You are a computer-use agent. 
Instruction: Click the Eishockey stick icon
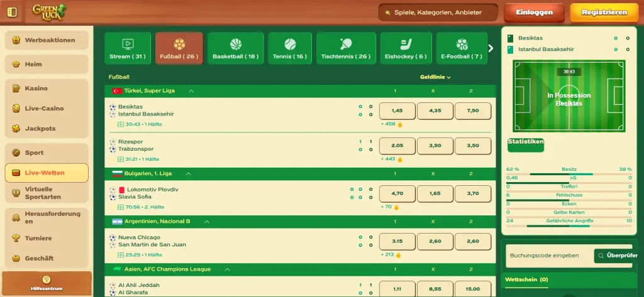[406, 44]
